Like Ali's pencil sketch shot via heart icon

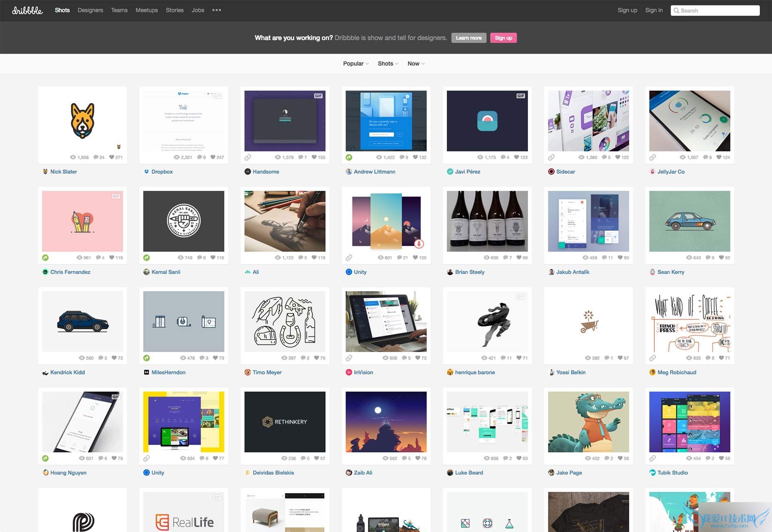(314, 258)
